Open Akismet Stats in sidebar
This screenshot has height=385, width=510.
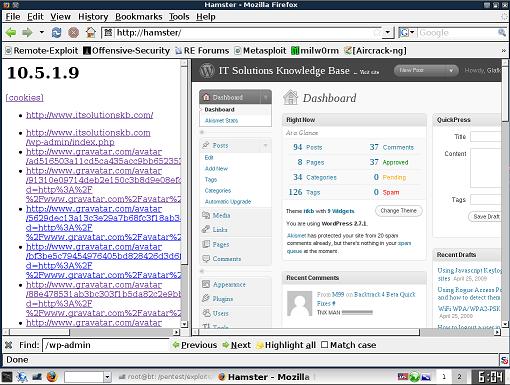coord(221,121)
